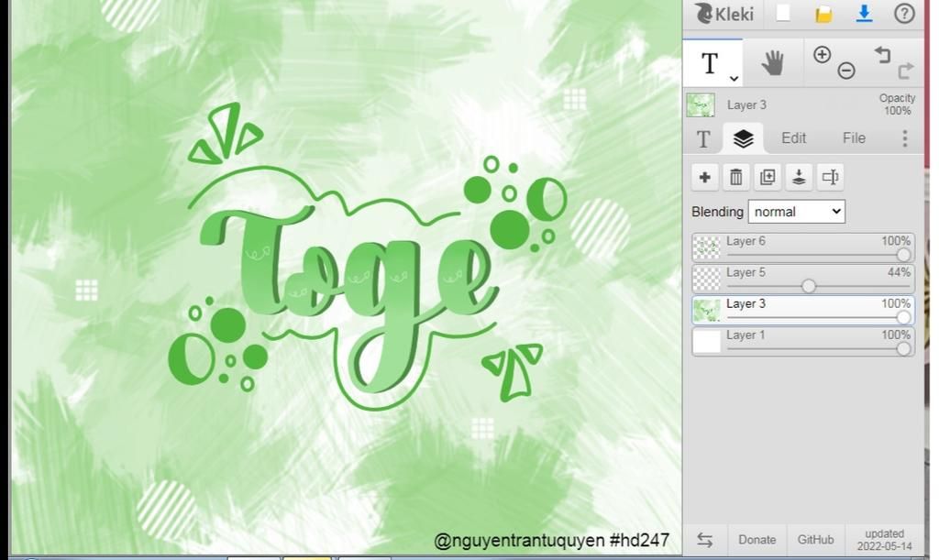Select the Hand pan tool
Viewport: 939px width, 560px height.
[x=772, y=63]
